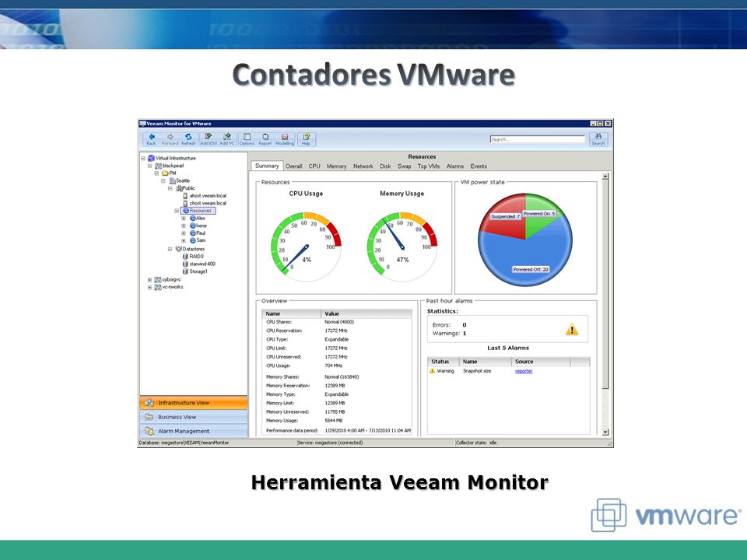
Task: Open Options from the toolbar
Action: point(247,139)
